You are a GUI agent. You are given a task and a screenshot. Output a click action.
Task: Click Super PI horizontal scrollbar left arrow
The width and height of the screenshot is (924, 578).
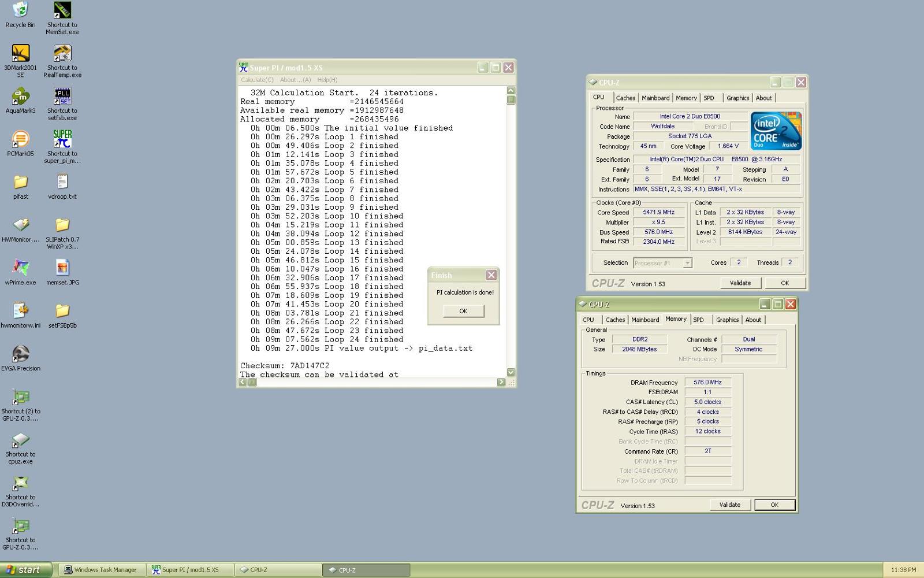243,382
